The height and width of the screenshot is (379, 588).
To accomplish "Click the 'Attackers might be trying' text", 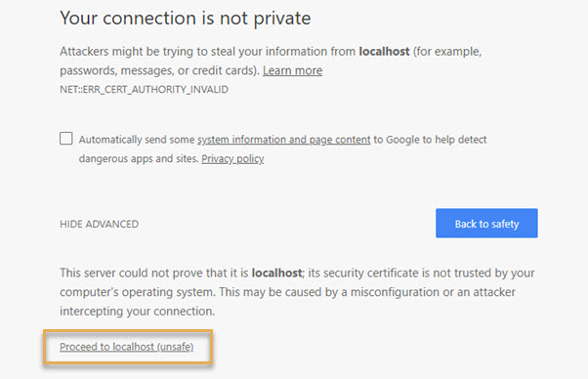I will click(128, 52).
